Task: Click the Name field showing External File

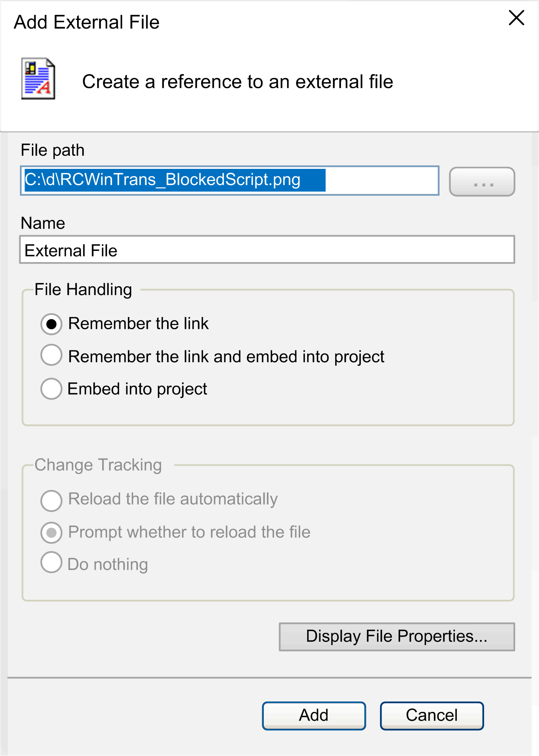Action: pos(267,250)
